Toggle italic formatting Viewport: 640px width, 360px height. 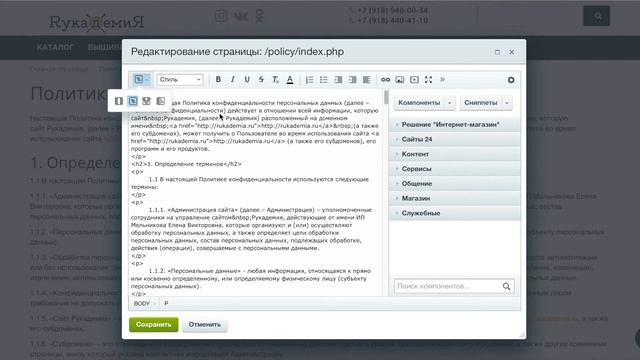pos(232,80)
